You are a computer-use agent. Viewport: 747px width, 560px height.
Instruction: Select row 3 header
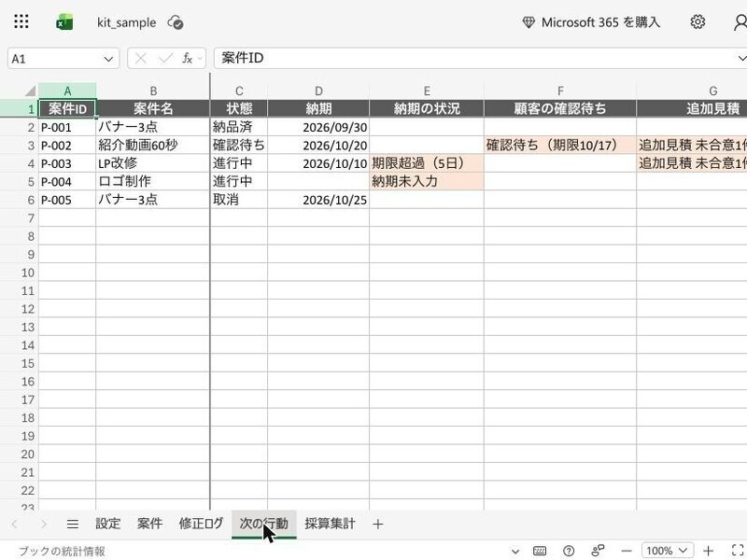tap(19, 146)
